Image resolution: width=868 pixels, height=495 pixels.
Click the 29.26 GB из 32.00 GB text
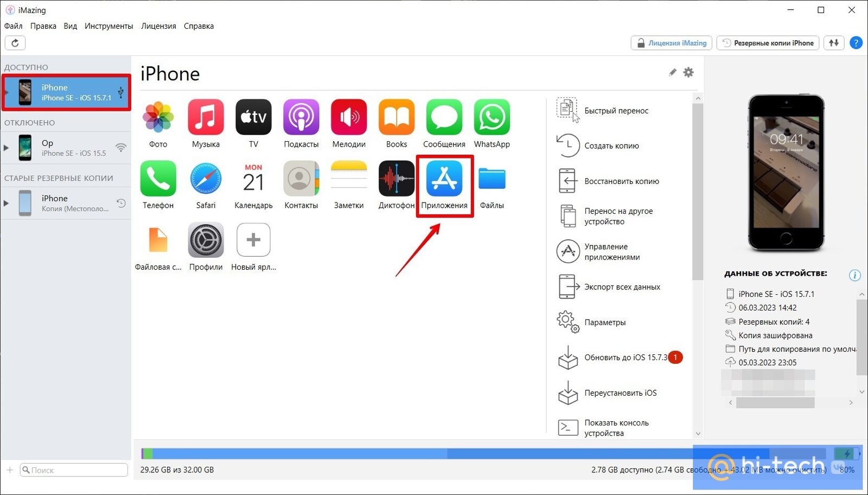(x=177, y=469)
